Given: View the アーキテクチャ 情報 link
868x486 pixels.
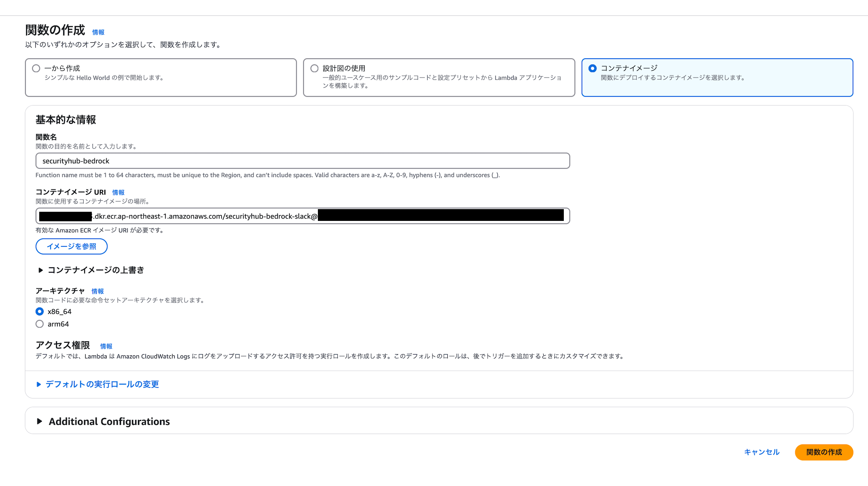Looking at the screenshot, I should 98,291.
